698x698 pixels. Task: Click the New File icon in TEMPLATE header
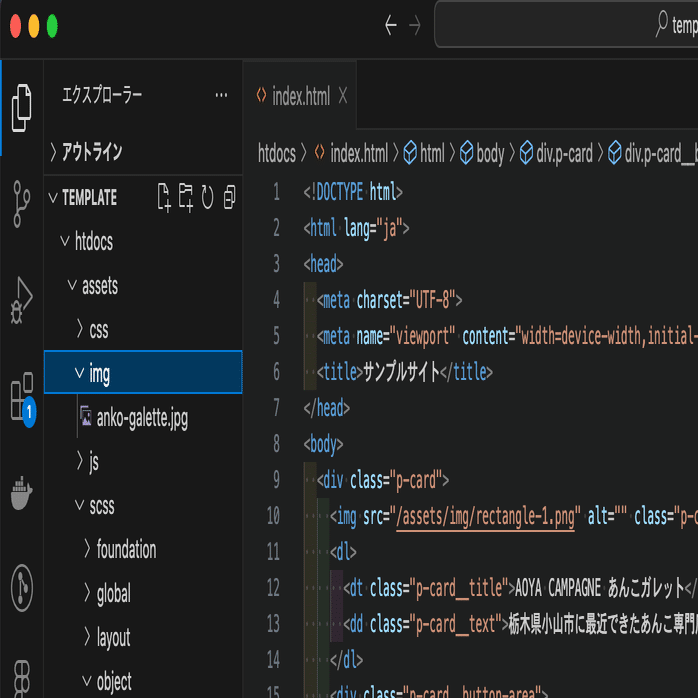[164, 197]
